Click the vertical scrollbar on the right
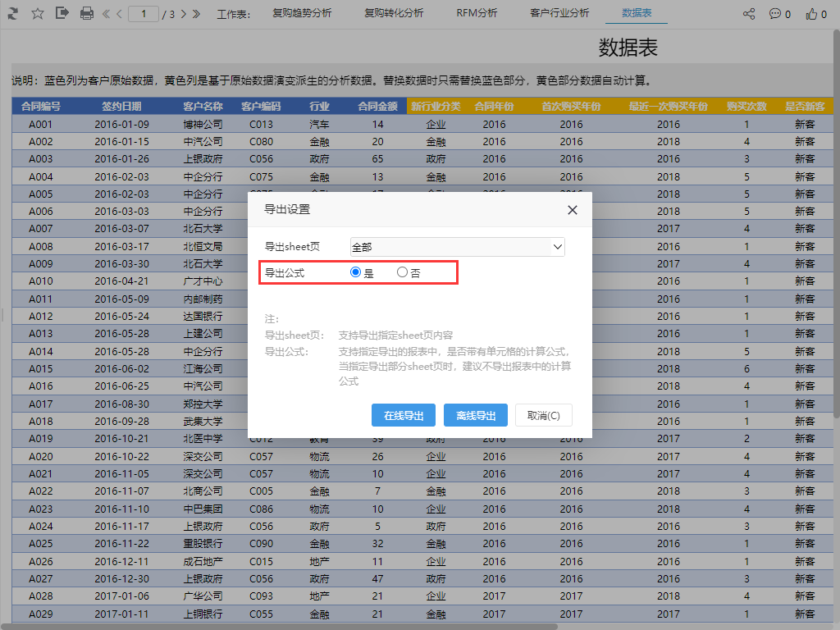The image size is (840, 630). click(x=836, y=224)
